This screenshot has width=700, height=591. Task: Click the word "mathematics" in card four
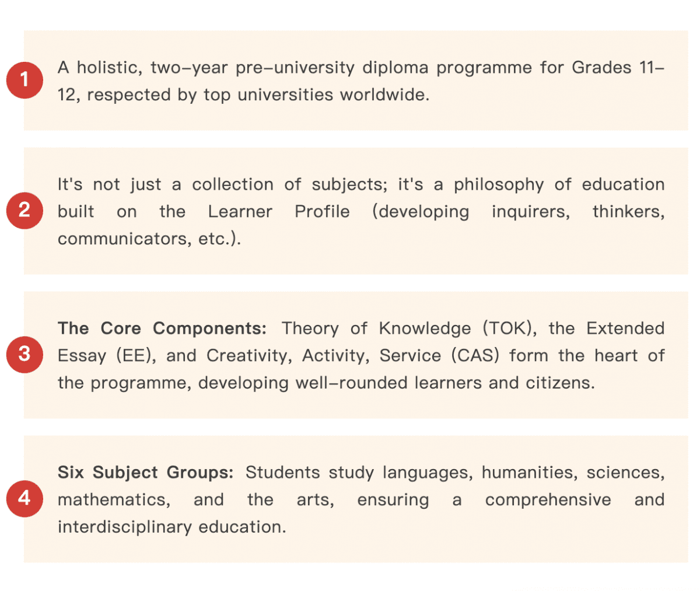(x=114, y=500)
